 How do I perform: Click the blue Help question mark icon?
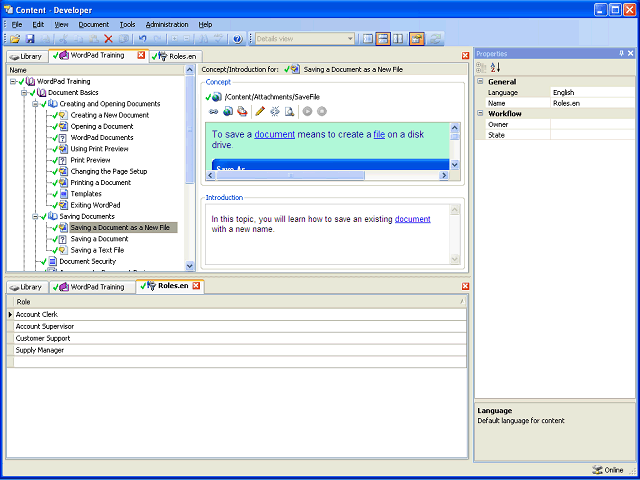click(x=238, y=39)
